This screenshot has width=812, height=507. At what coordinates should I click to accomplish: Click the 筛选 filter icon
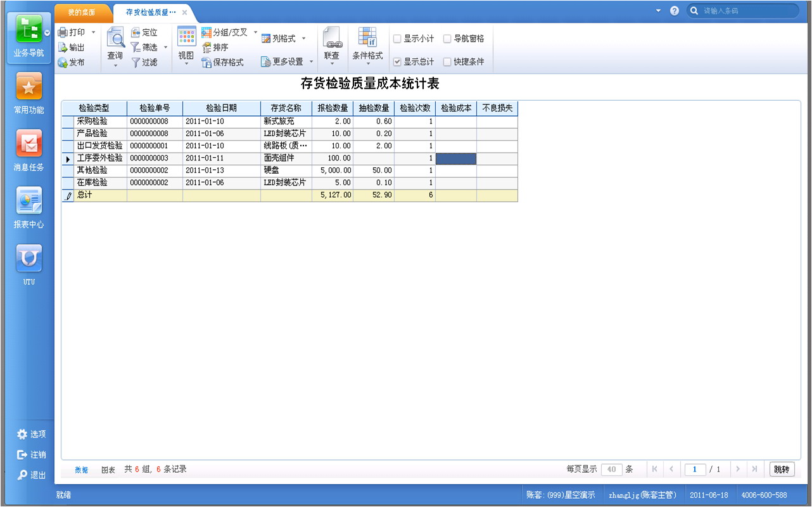136,48
